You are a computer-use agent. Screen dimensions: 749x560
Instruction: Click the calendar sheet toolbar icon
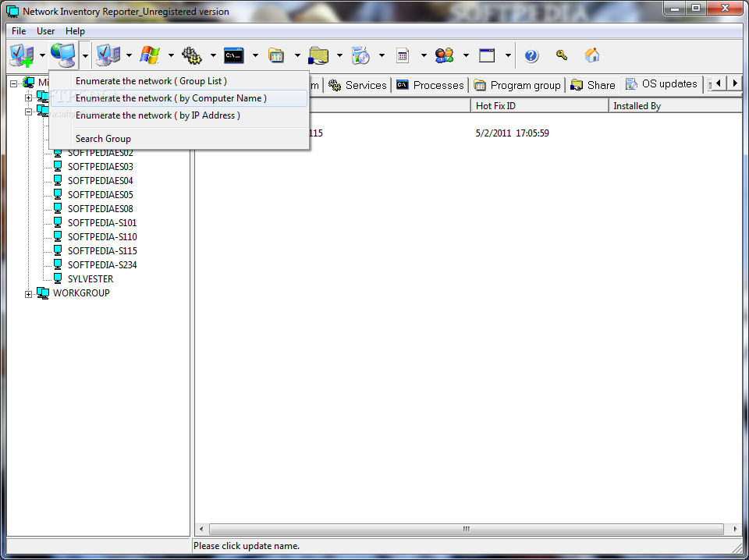(403, 55)
